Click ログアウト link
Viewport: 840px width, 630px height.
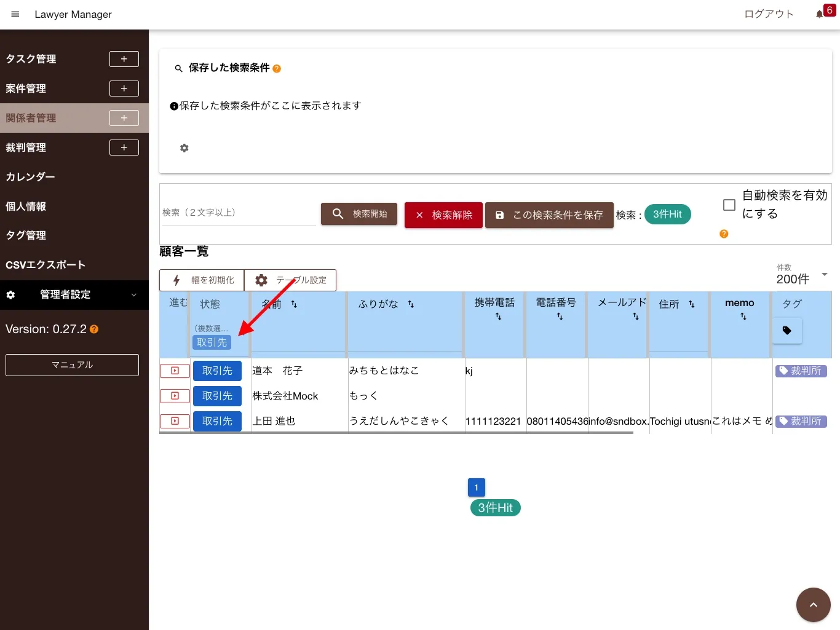click(x=769, y=14)
